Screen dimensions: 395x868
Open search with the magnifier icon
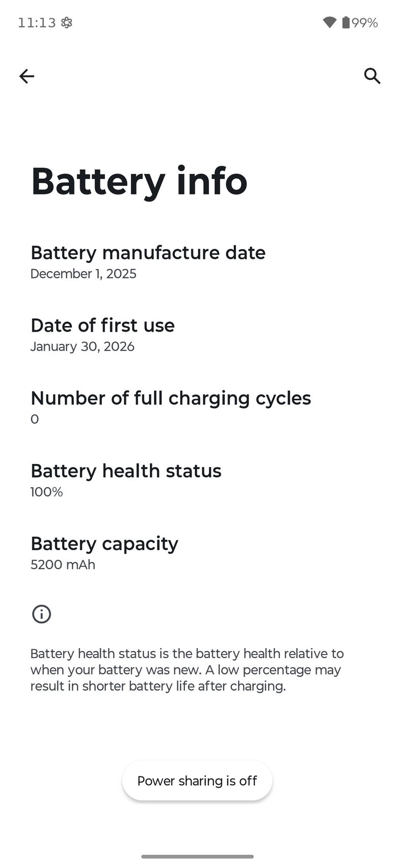pyautogui.click(x=372, y=76)
